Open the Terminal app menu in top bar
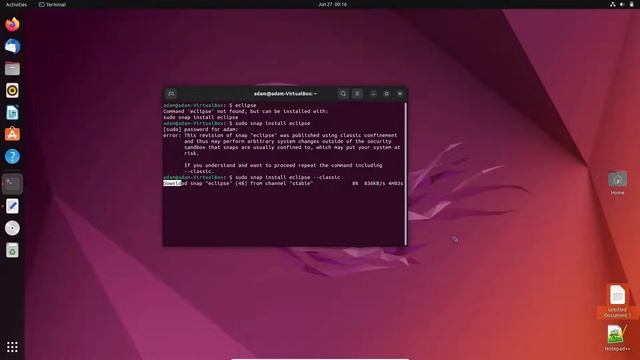The image size is (640, 360). tap(52, 4)
